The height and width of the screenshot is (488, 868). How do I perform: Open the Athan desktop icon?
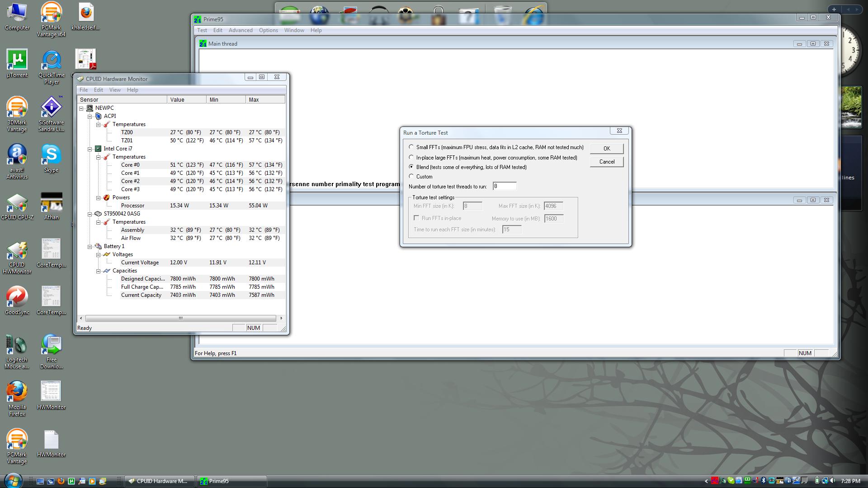(x=51, y=206)
